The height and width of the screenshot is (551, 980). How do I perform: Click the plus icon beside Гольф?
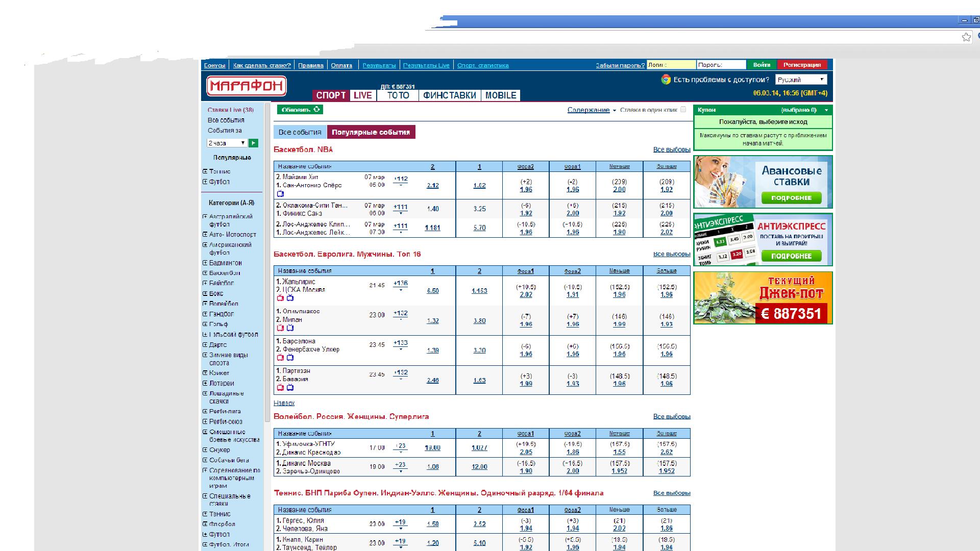pos(205,324)
